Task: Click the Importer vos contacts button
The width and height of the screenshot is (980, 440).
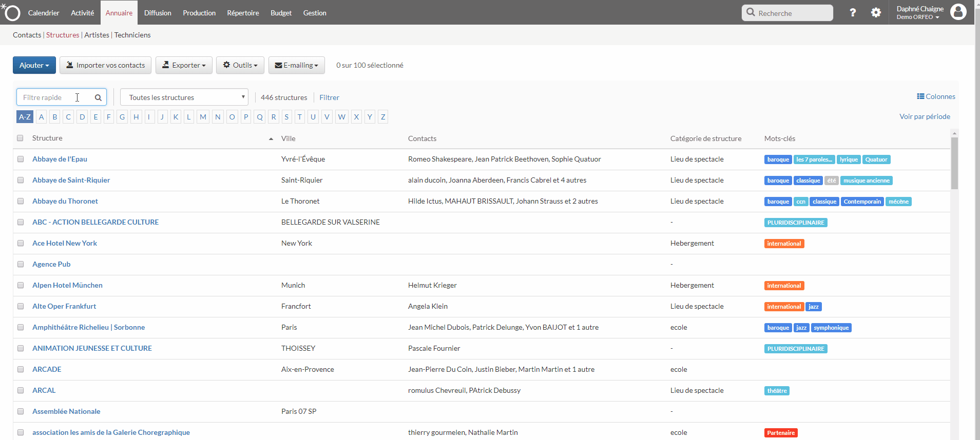Action: (105, 65)
